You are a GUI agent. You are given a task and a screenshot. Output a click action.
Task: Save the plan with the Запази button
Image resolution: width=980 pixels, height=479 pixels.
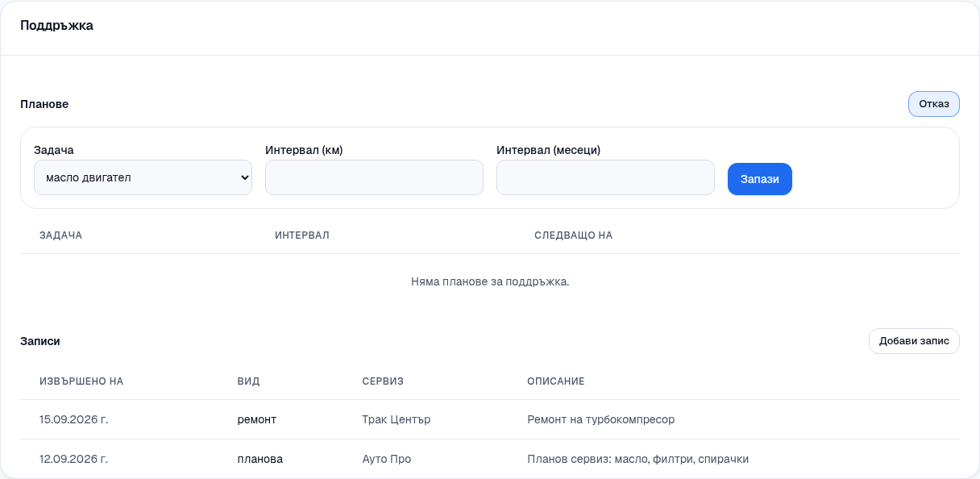click(760, 179)
